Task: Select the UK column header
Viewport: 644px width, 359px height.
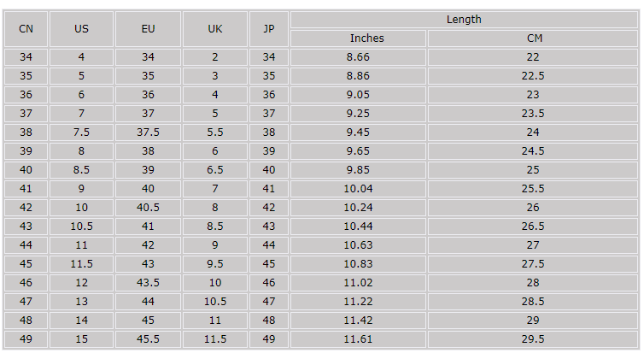Action: point(215,29)
